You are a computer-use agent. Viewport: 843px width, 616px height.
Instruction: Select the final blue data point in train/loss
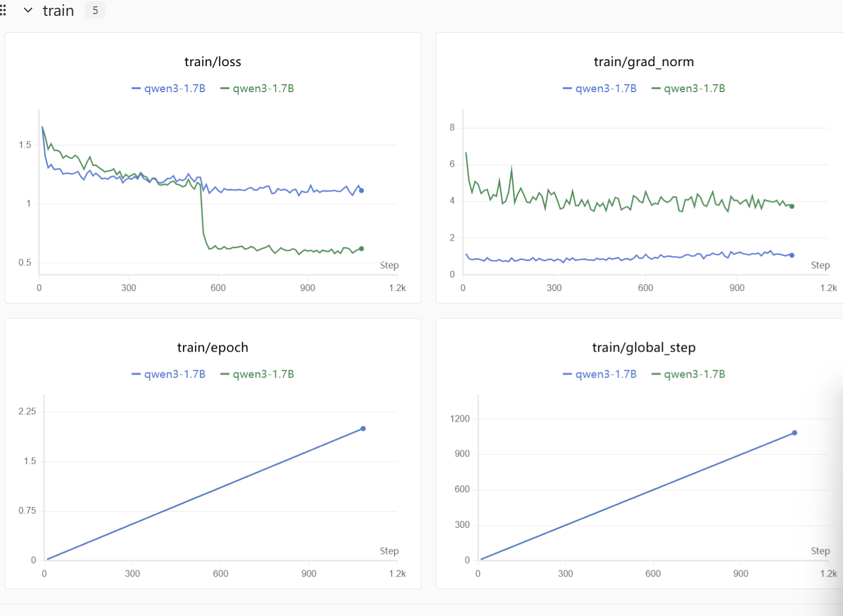[x=362, y=190]
